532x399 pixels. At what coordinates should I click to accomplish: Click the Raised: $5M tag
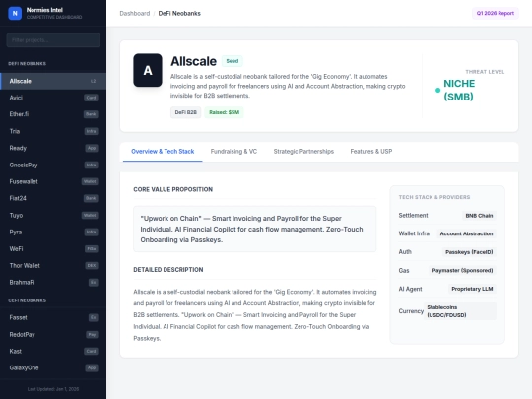[224, 112]
